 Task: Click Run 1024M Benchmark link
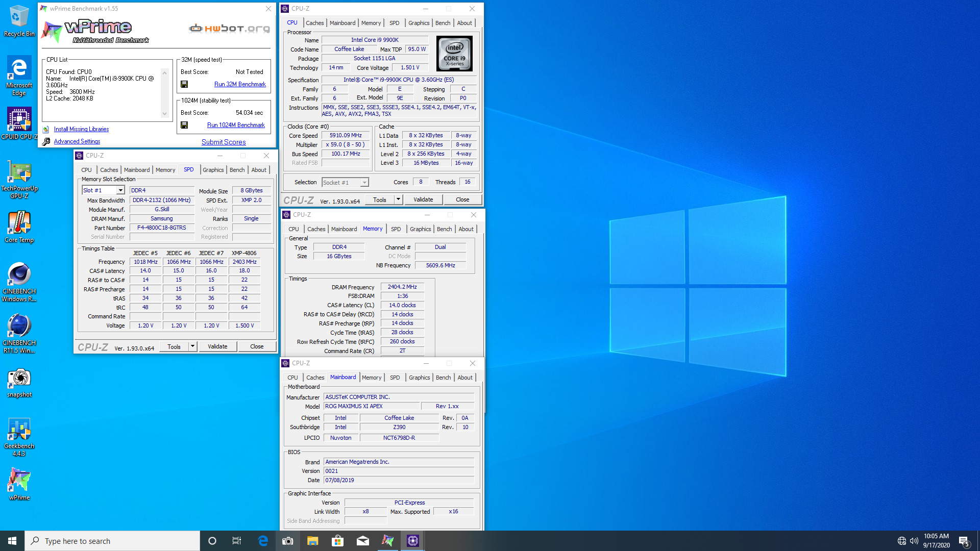point(236,125)
